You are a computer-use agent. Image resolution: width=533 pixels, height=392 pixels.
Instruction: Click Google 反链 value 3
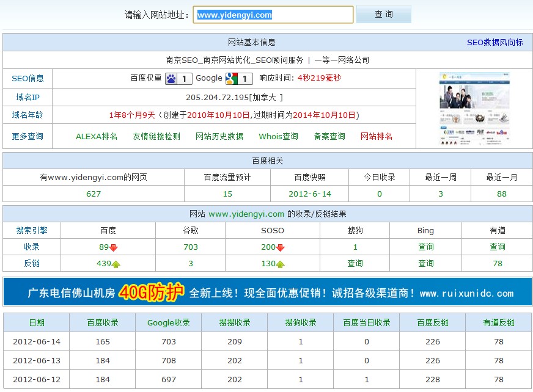click(191, 264)
